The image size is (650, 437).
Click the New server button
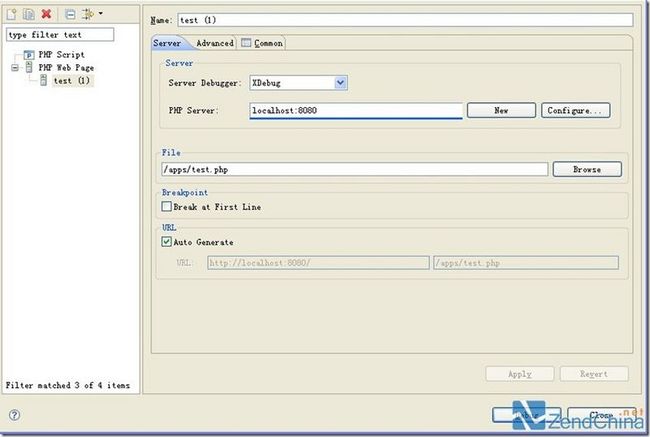(501, 110)
